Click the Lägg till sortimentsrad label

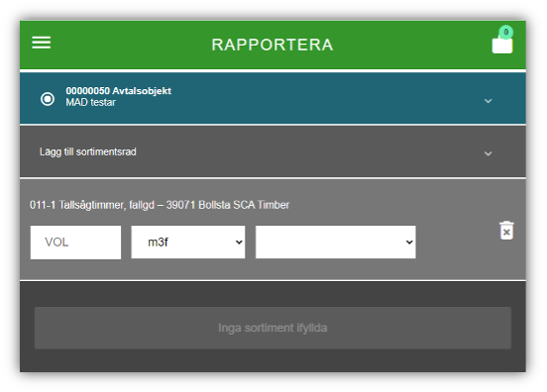[88, 151]
